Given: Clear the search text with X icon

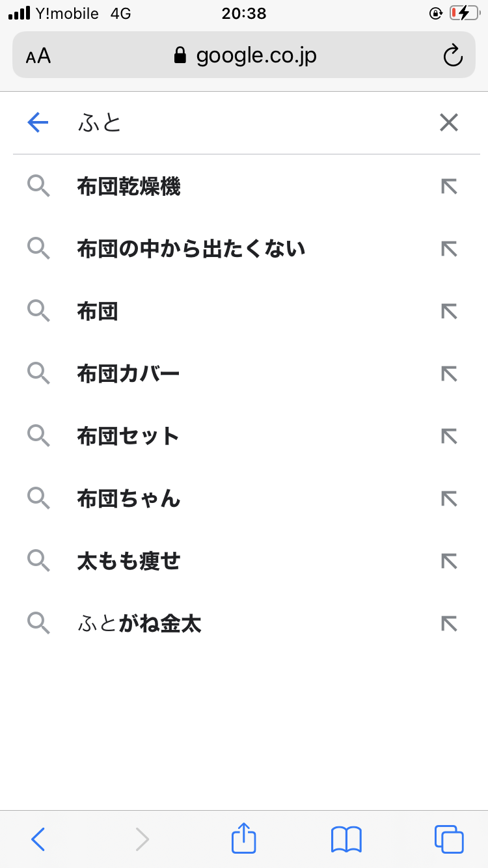Looking at the screenshot, I should point(449,122).
